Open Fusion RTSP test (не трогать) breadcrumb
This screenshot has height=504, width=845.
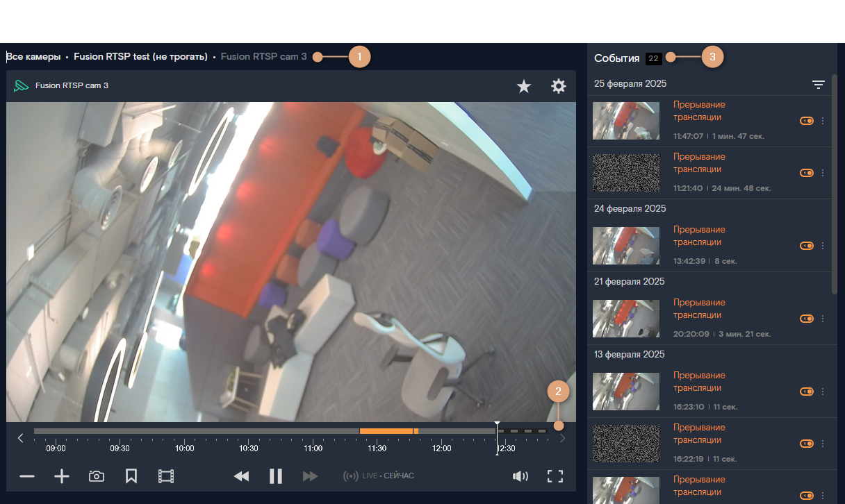pyautogui.click(x=140, y=56)
